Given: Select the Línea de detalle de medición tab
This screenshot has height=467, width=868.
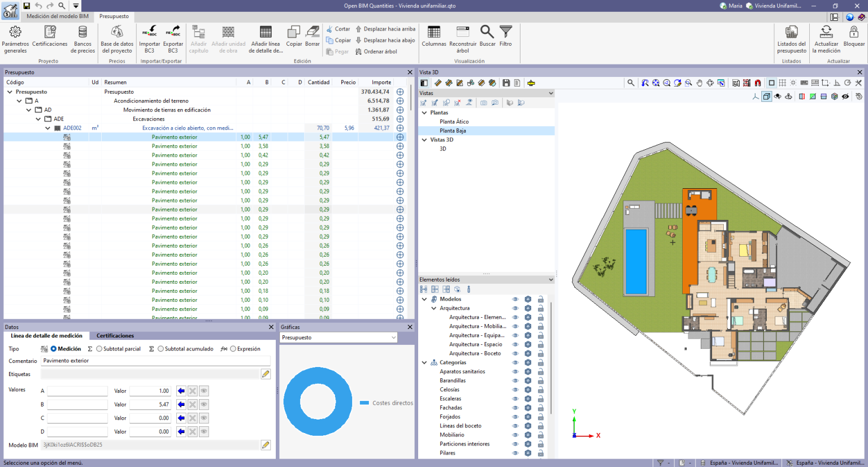Looking at the screenshot, I should point(47,336).
